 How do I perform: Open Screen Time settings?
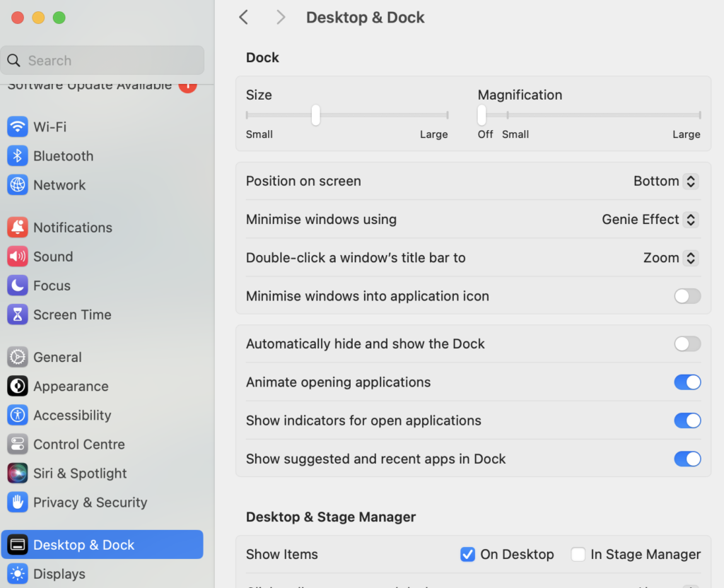(x=71, y=314)
